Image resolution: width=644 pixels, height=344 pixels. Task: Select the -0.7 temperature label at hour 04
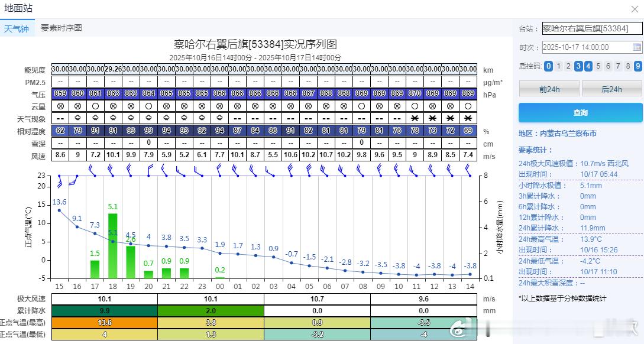click(x=291, y=254)
